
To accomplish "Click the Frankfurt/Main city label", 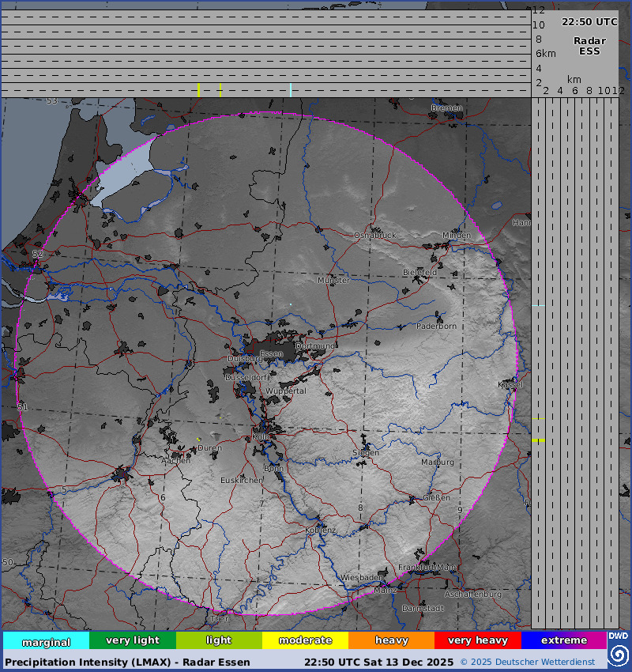I will 427,568.
